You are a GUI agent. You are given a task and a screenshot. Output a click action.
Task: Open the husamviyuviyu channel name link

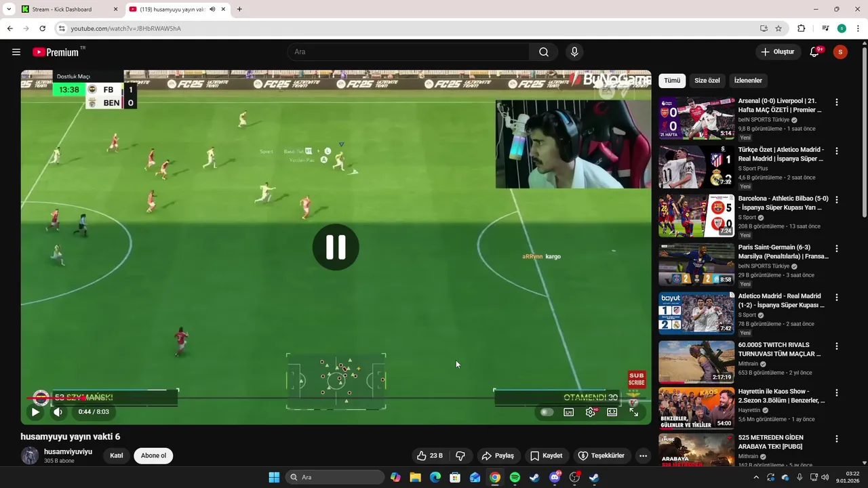click(68, 451)
